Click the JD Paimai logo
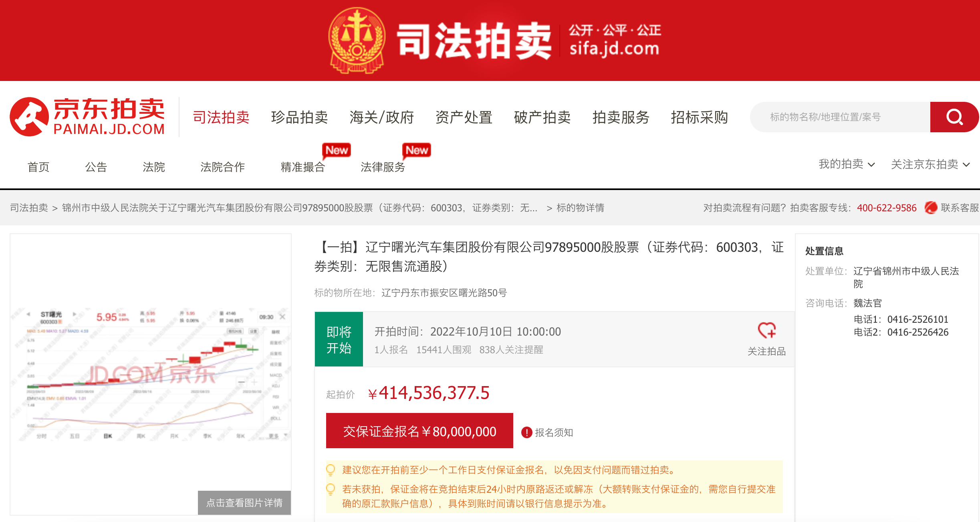 (x=87, y=117)
